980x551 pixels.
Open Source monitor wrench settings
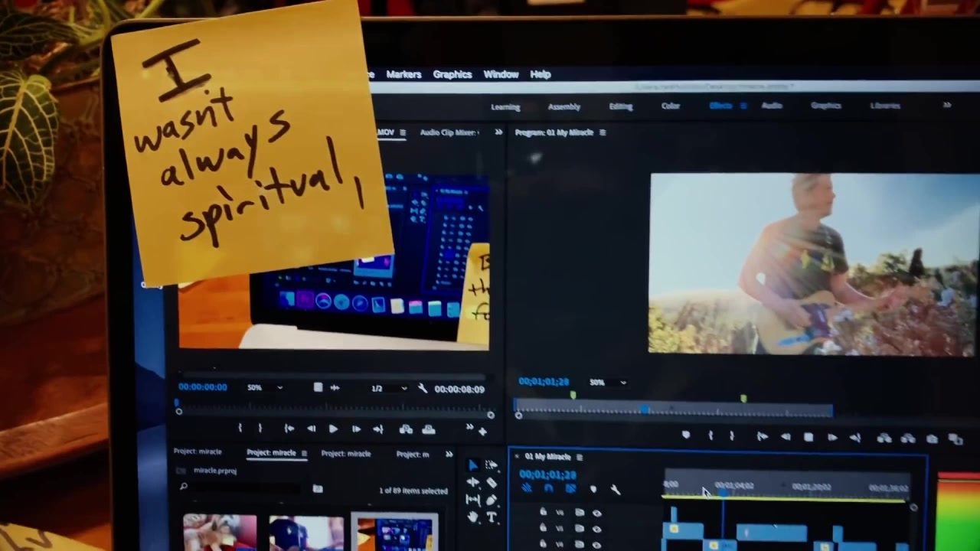point(423,389)
